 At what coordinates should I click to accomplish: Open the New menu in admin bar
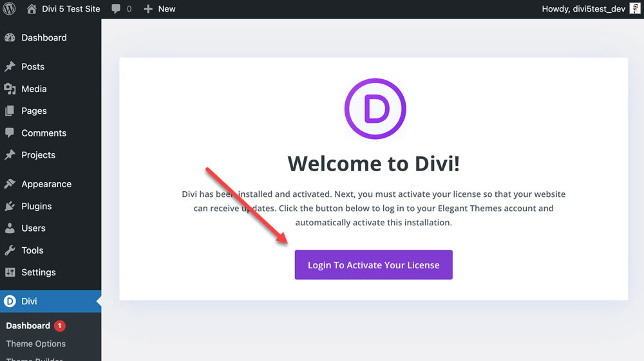tap(167, 8)
